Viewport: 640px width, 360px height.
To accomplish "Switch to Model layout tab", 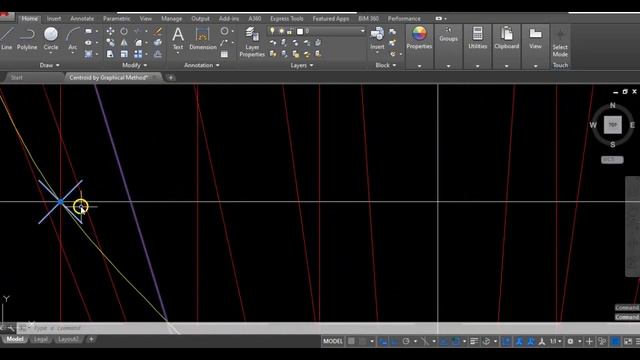I will 15,339.
